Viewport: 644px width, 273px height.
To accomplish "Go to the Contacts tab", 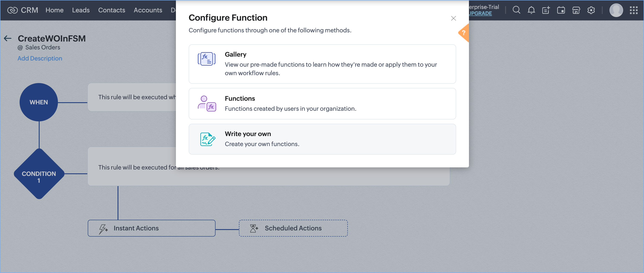I will [112, 10].
